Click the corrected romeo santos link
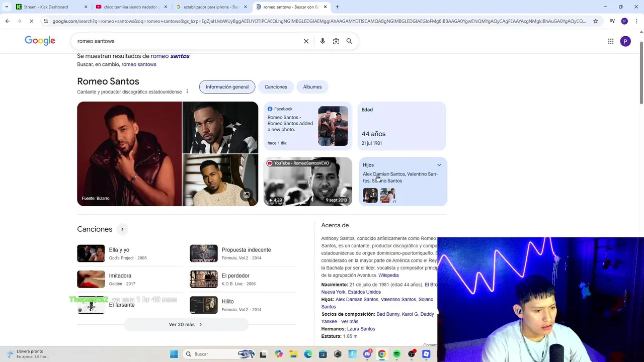Viewport: 644px width, 362px height. [x=170, y=56]
